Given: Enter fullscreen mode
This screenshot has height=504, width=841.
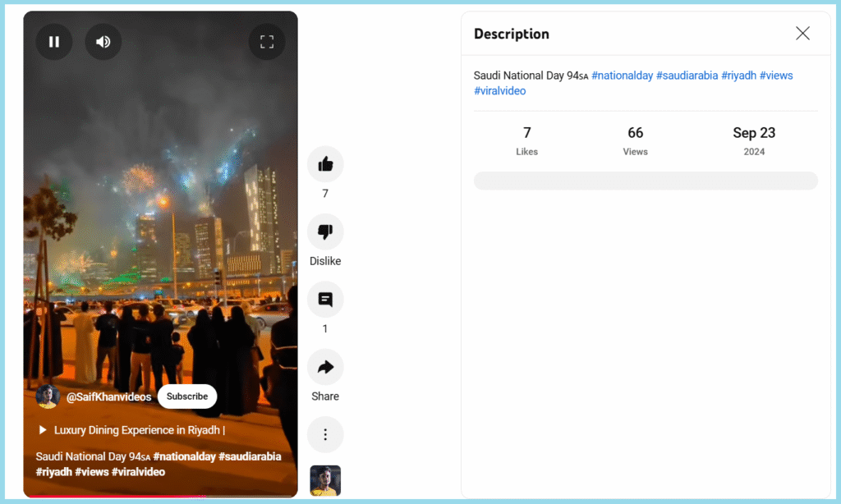Looking at the screenshot, I should pyautogui.click(x=267, y=42).
